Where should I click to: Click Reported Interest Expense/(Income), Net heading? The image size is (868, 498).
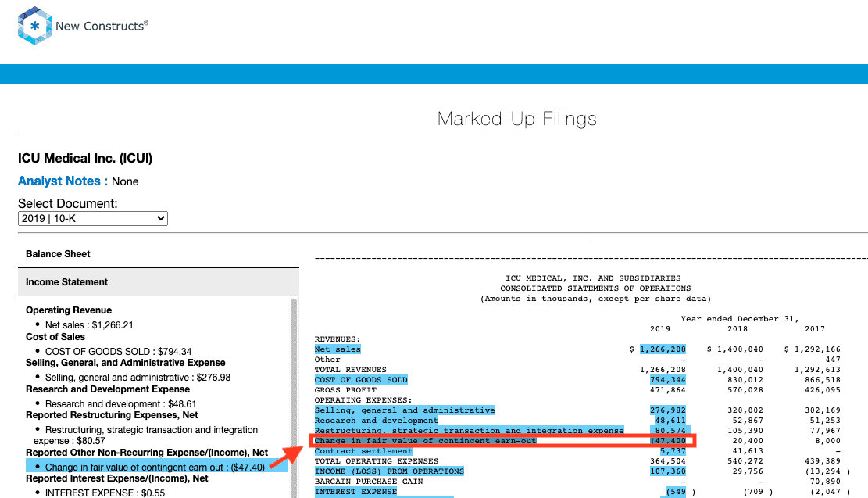[117, 478]
